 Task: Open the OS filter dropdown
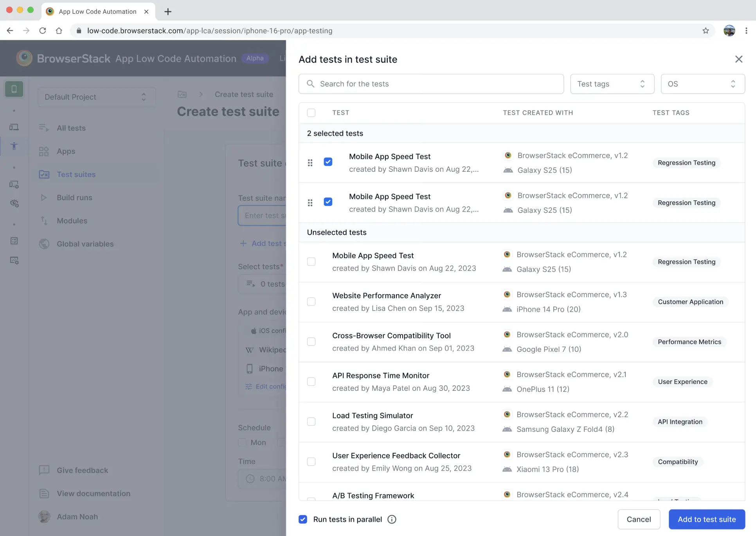pyautogui.click(x=702, y=84)
